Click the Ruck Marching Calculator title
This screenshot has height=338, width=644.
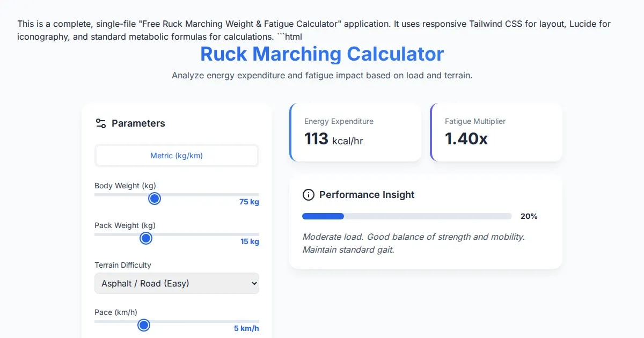[322, 54]
